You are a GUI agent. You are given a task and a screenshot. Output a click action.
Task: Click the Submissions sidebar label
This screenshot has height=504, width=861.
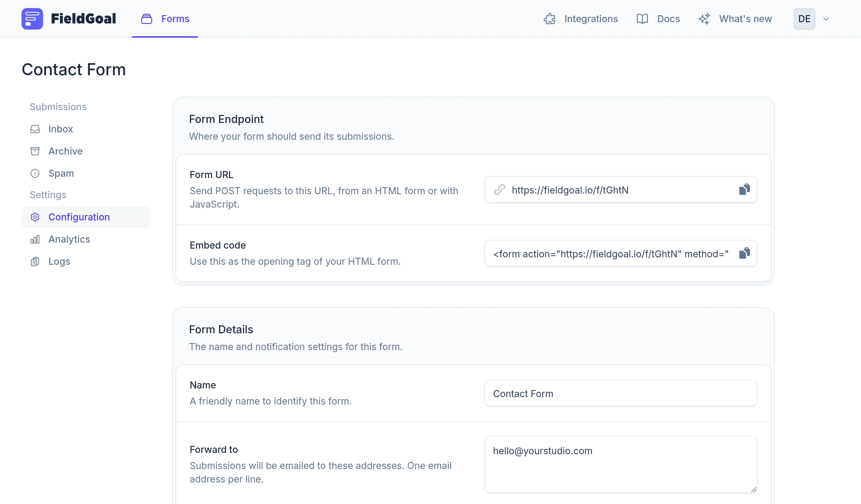point(58,107)
